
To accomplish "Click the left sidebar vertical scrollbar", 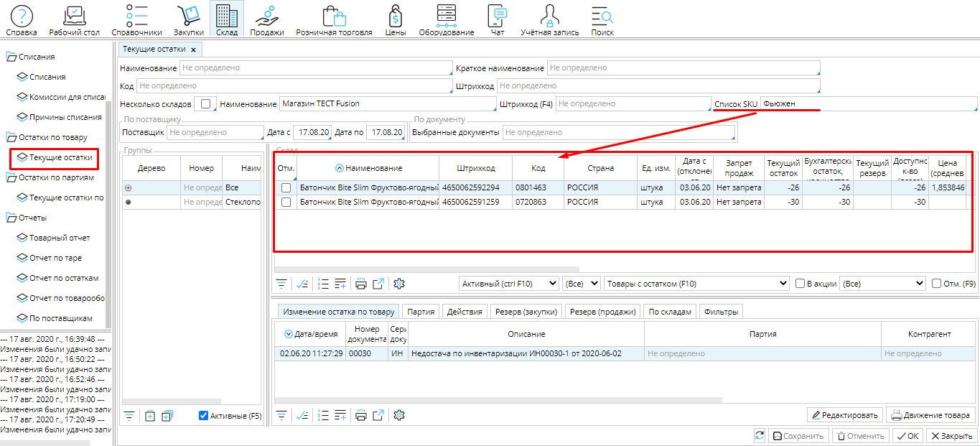I will [x=108, y=215].
